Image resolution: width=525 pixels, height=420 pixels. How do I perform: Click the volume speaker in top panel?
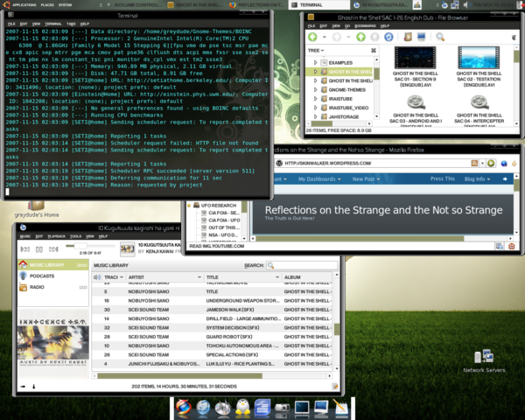(x=465, y=4)
